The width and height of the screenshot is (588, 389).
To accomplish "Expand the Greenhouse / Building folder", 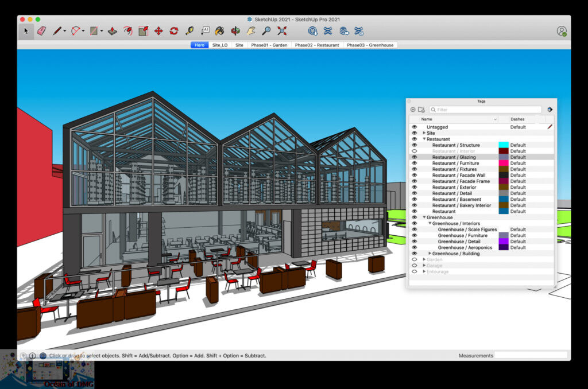I will coord(430,254).
